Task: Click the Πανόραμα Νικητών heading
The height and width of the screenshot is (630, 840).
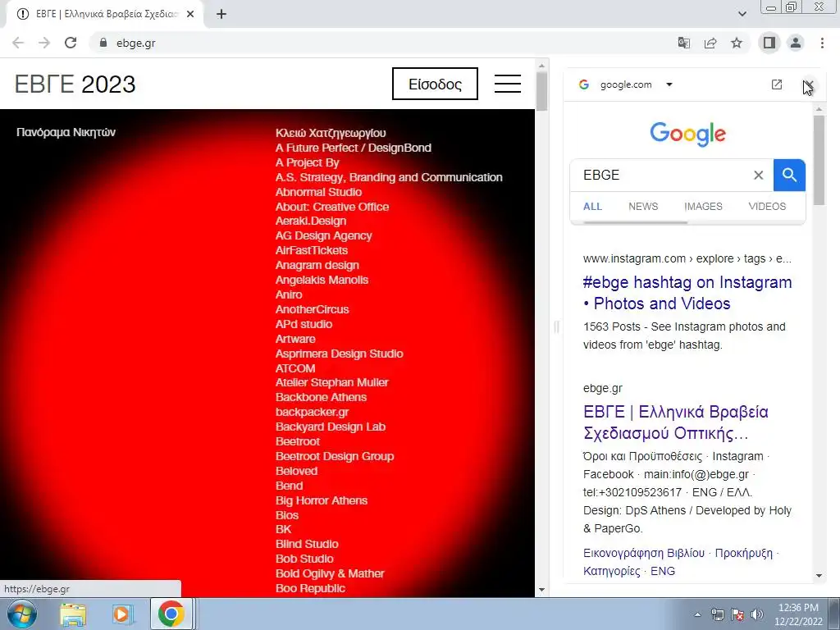Action: coord(66,132)
